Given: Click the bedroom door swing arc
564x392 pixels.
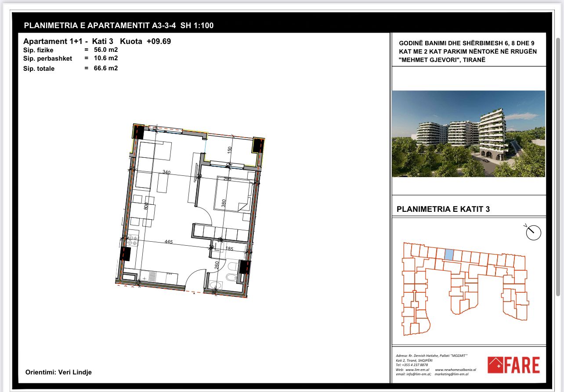Looking at the screenshot, I should 203,215.
